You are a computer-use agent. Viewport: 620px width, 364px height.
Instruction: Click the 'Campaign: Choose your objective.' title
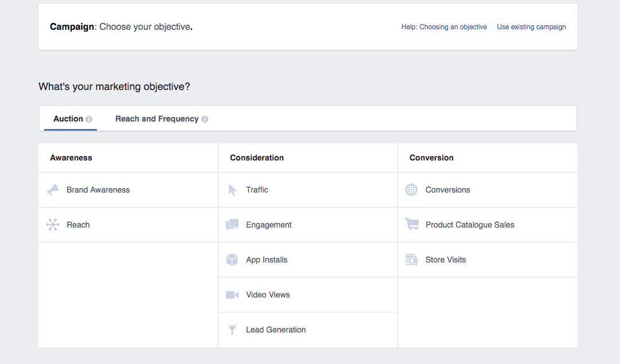click(121, 27)
